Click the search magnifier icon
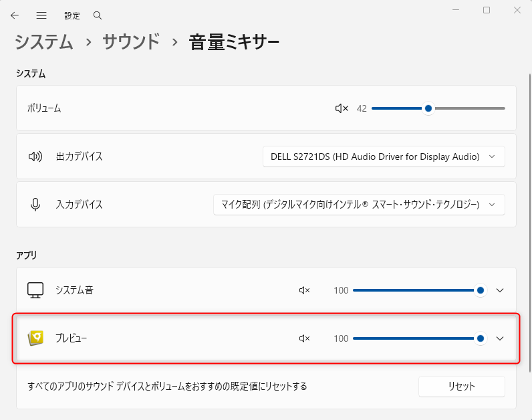 click(x=98, y=15)
